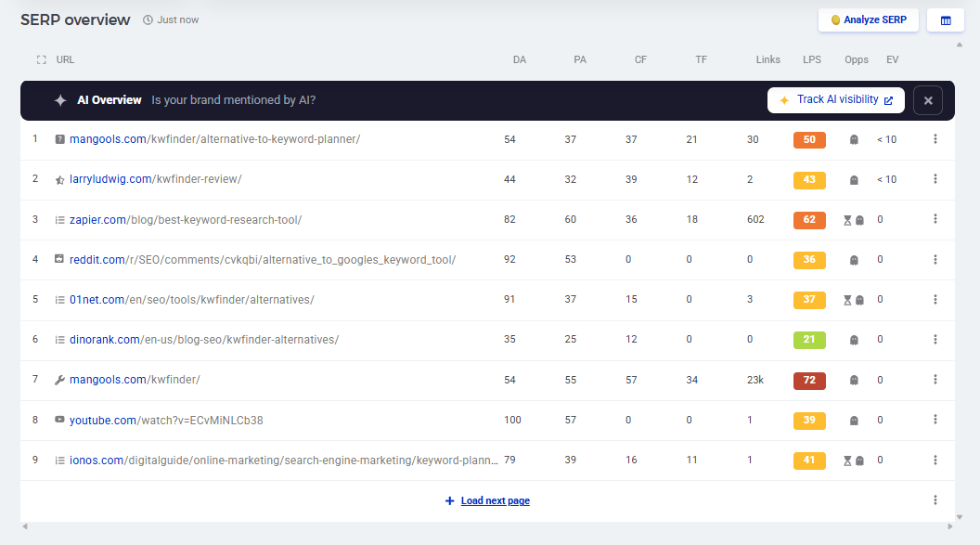The width and height of the screenshot is (980, 545).
Task: Open the ionos.com digitalguide link
Action: pos(284,461)
